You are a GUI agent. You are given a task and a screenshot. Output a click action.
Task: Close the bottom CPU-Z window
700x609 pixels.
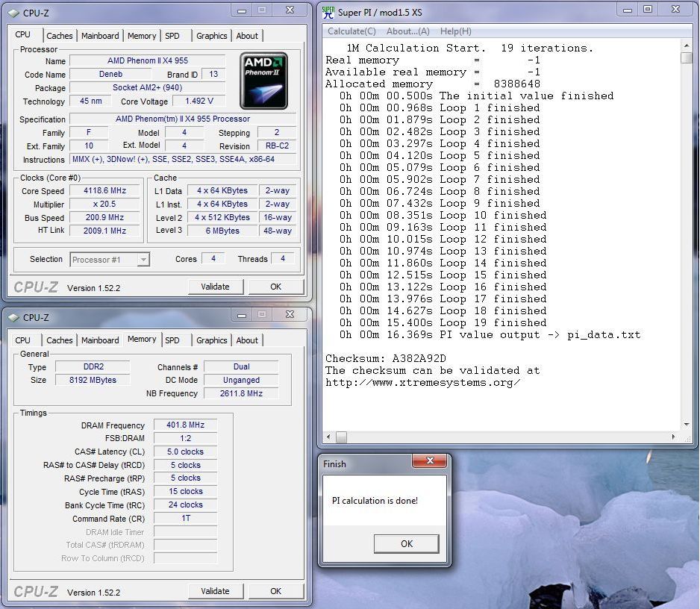290,315
